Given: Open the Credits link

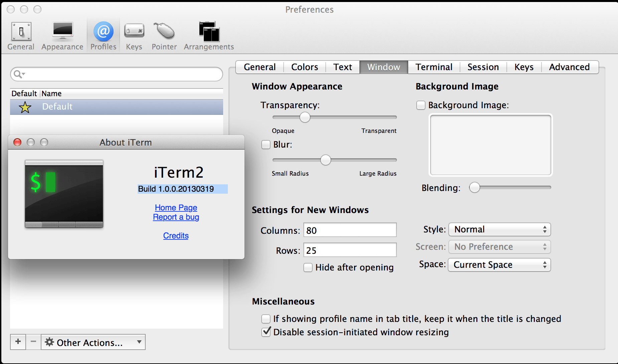Looking at the screenshot, I should click(176, 236).
